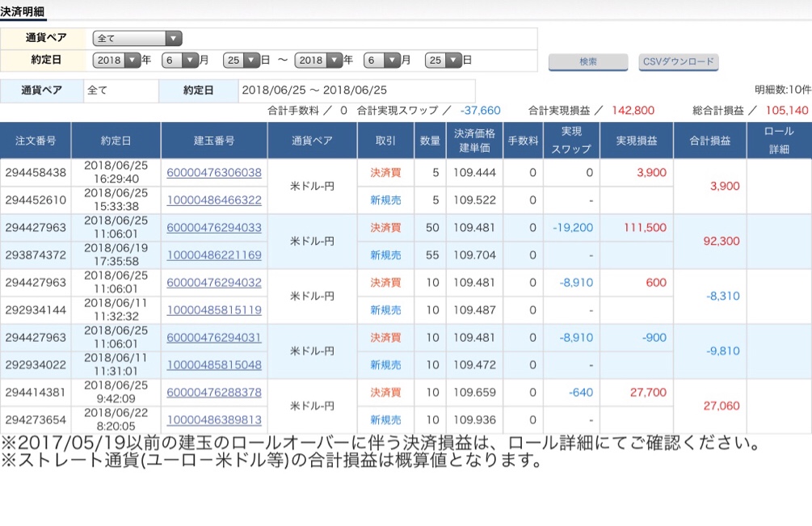
Task: Click the ロール詳細 column header
Action: [x=778, y=140]
